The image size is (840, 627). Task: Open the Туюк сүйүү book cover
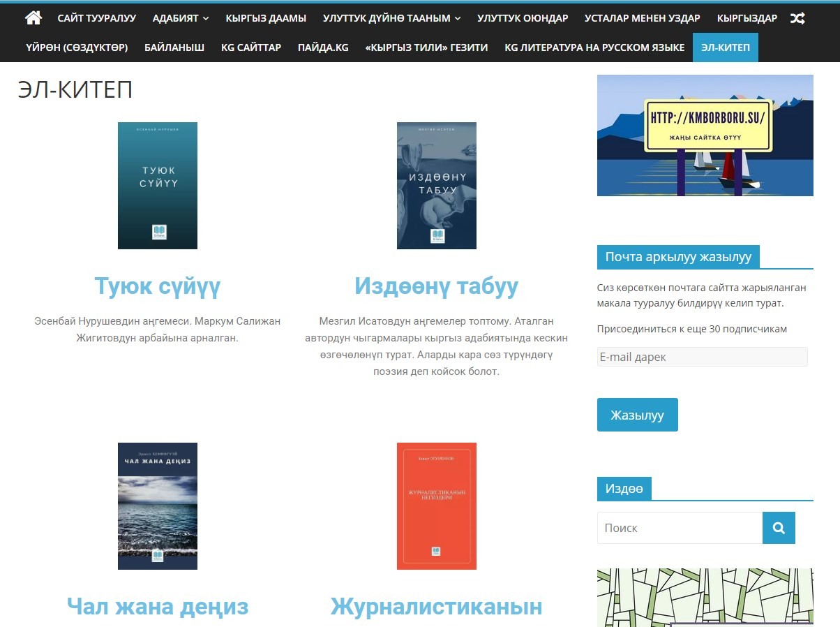tap(158, 186)
